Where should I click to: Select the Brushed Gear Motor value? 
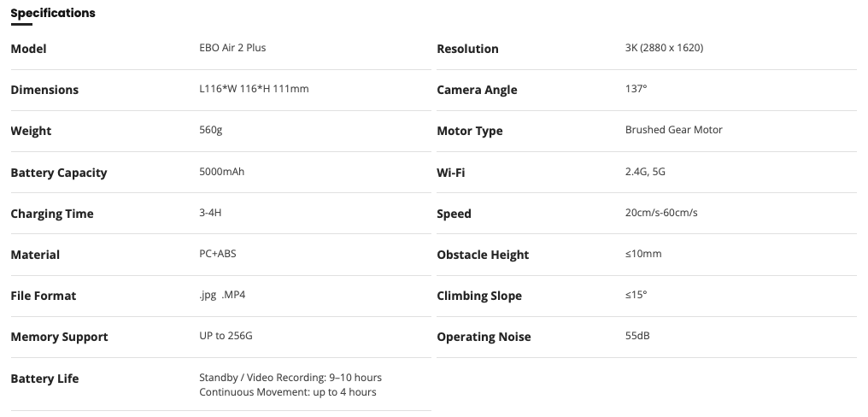(673, 130)
